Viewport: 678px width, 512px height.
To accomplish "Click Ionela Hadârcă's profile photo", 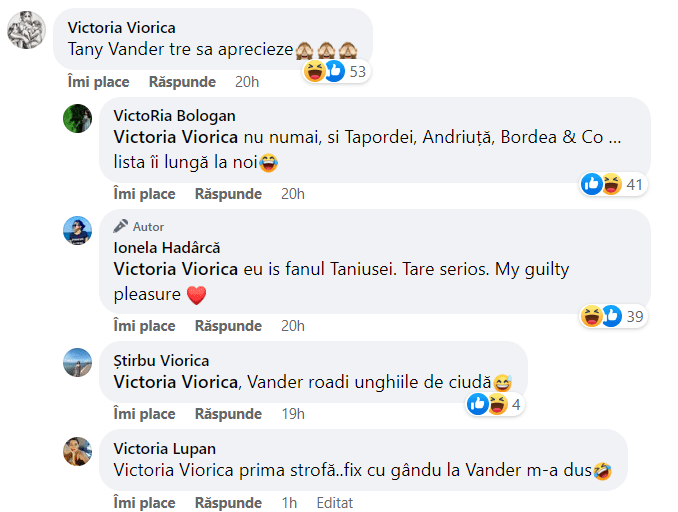I will [x=77, y=230].
